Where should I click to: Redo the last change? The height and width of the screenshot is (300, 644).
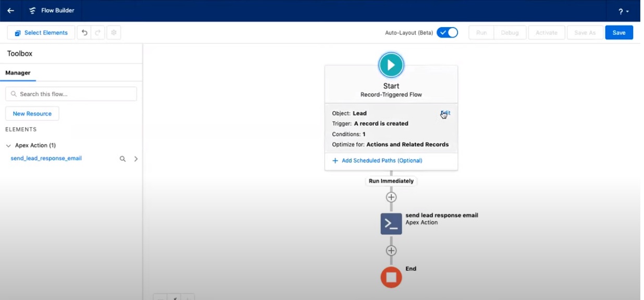pyautogui.click(x=98, y=33)
